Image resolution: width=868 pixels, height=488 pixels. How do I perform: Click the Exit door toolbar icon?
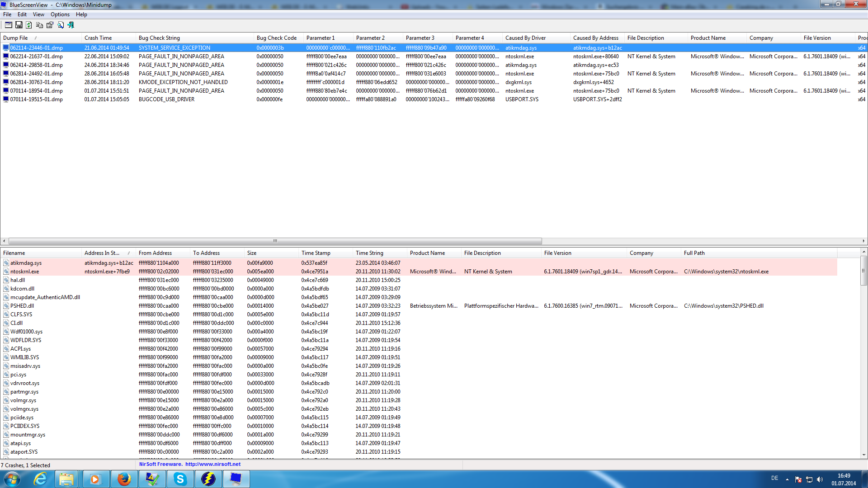tap(71, 25)
